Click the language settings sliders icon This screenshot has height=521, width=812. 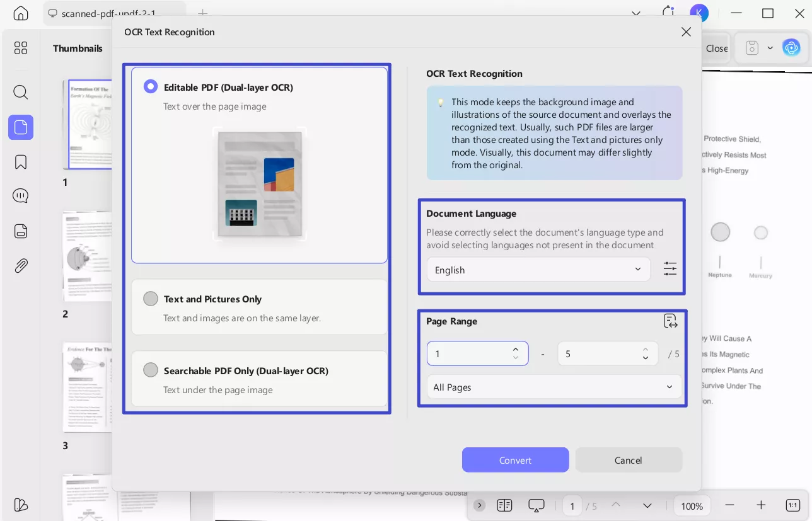(x=670, y=269)
